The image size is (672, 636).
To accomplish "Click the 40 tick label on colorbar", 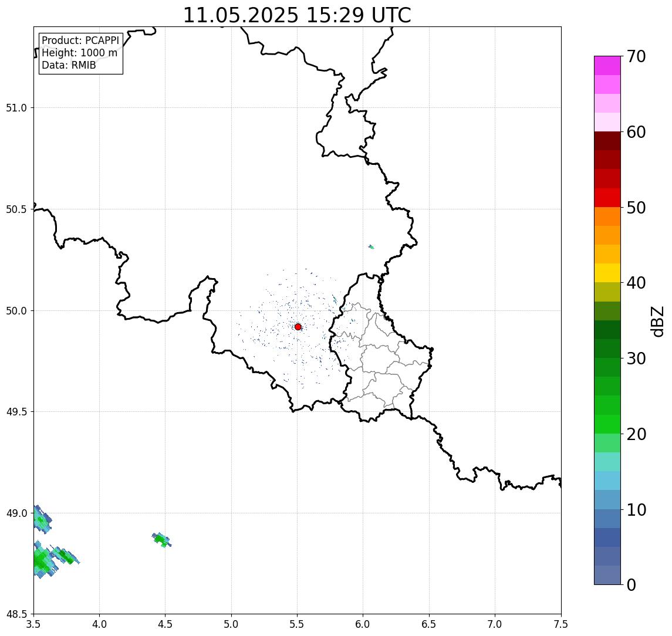I will coord(636,283).
